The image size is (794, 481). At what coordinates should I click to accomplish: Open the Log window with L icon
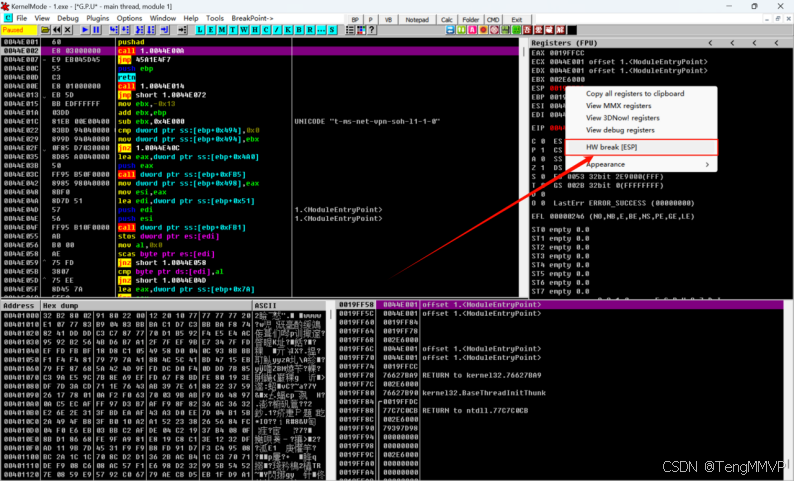click(200, 30)
